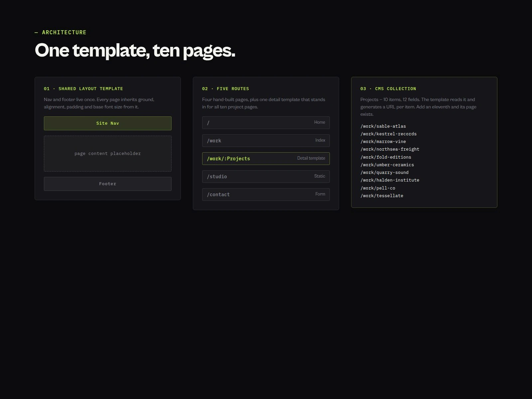Image resolution: width=532 pixels, height=399 pixels.
Task: Click the /work/fold-editions URL
Action: pos(386,157)
